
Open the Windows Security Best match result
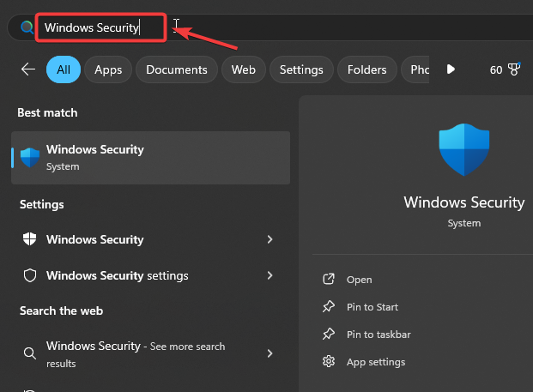point(150,158)
